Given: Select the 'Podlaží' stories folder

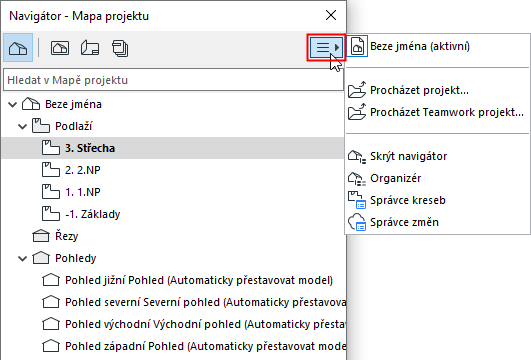Looking at the screenshot, I should coord(173,126).
